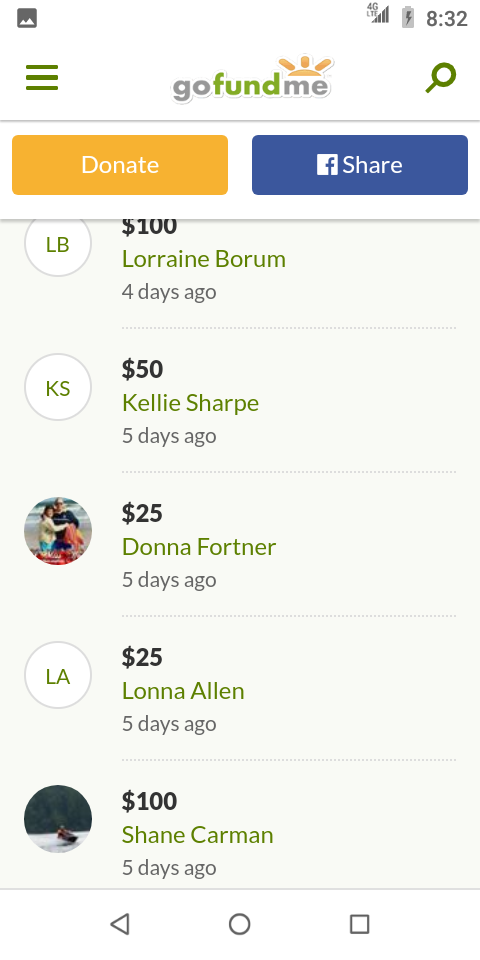Image resolution: width=480 pixels, height=960 pixels.
Task: Tap the search magnifier icon
Action: [x=441, y=78]
